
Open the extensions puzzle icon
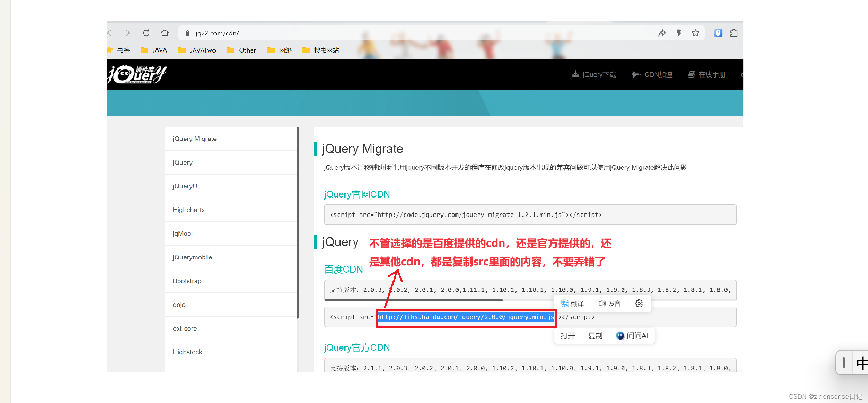pyautogui.click(x=734, y=33)
